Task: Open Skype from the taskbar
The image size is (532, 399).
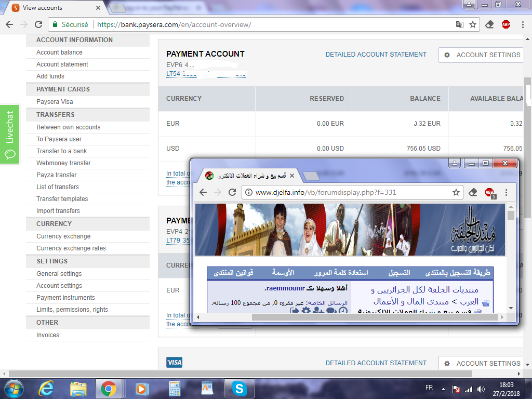Action: pyautogui.click(x=239, y=389)
